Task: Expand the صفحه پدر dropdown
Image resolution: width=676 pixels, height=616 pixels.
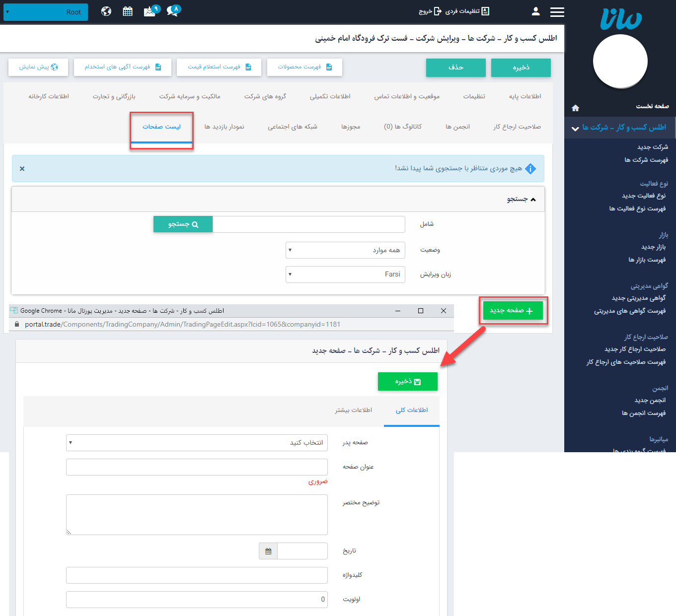Action: tap(197, 443)
